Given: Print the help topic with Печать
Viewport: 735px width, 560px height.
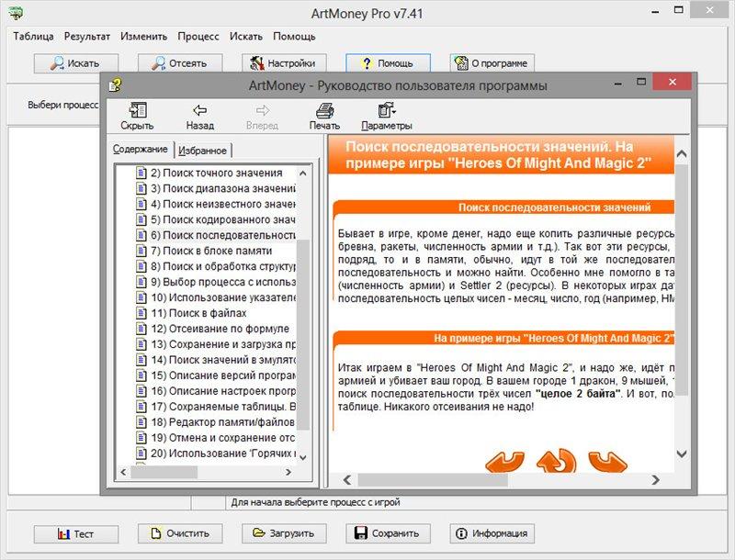Looking at the screenshot, I should [x=324, y=116].
